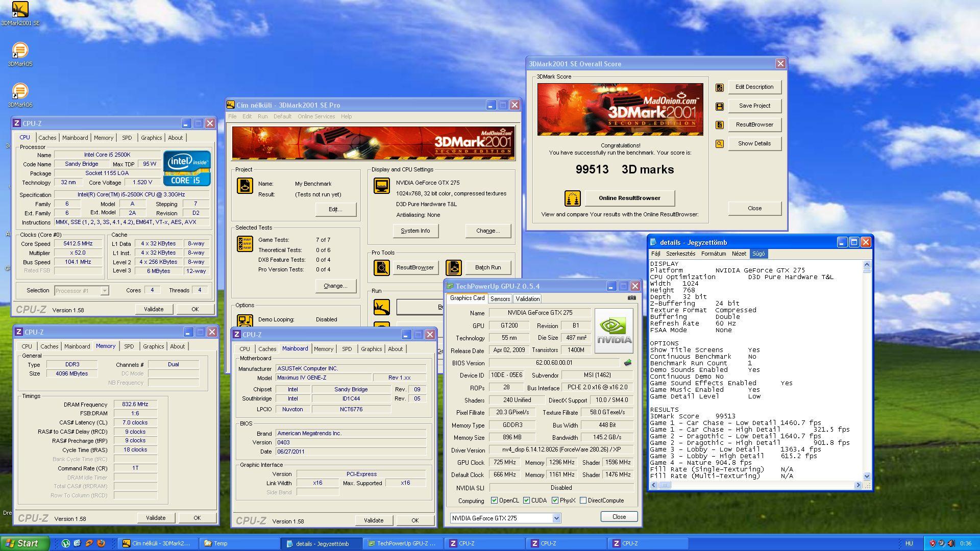This screenshot has width=980, height=551.
Task: Click the Online ResultBrowser button
Action: click(x=629, y=198)
